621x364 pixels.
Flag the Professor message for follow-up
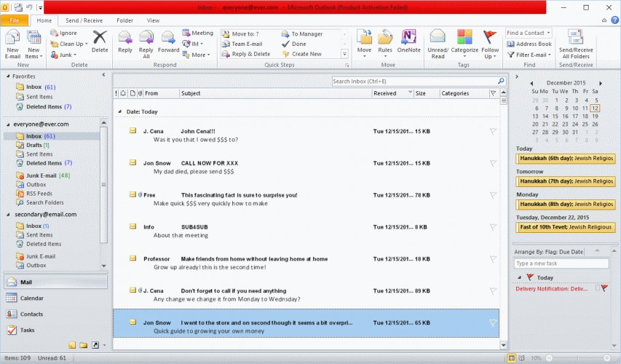(x=493, y=259)
